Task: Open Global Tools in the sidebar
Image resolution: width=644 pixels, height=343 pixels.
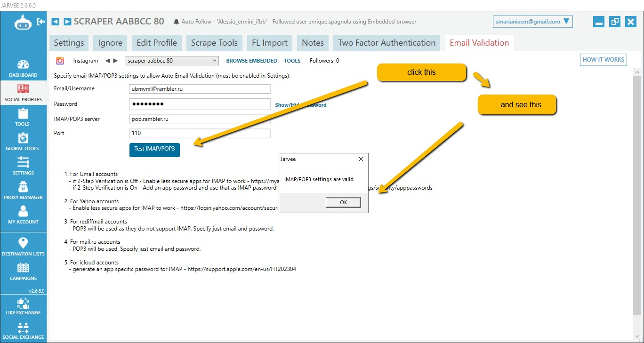Action: pos(23,142)
